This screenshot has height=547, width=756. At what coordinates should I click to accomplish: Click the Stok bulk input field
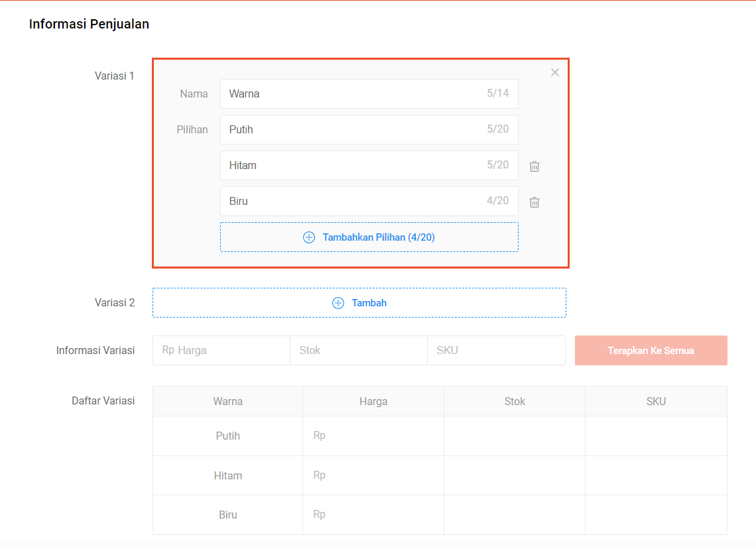[359, 351]
